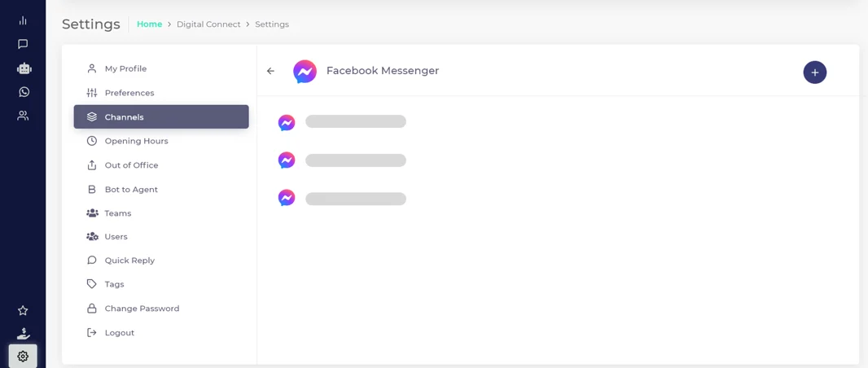Viewport: 868px width, 368px height.
Task: Click the star favorites sidebar icon
Action: 23,310
